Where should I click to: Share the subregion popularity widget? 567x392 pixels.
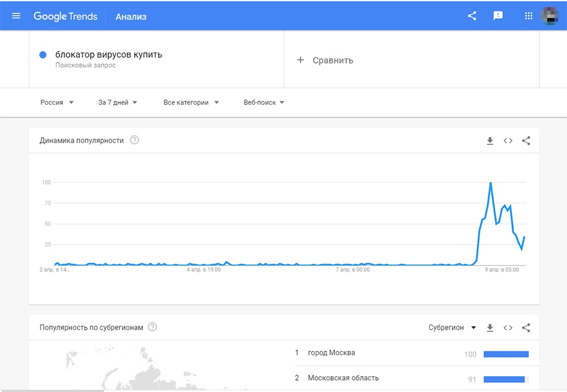(x=526, y=327)
